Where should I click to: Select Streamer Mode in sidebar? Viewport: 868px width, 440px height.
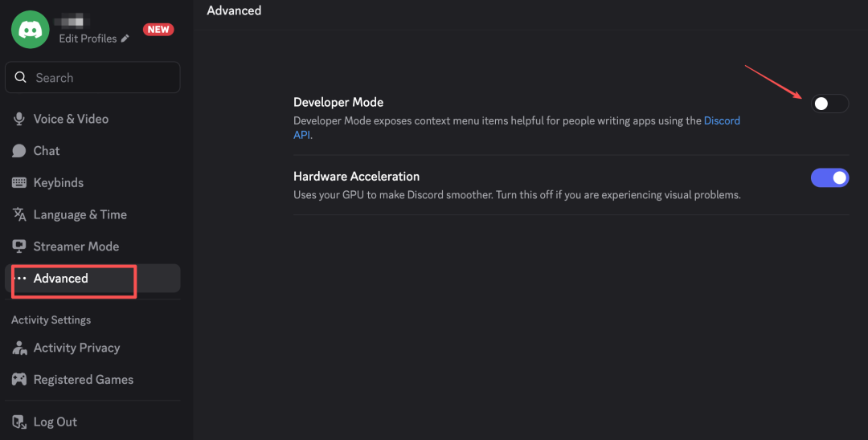76,246
